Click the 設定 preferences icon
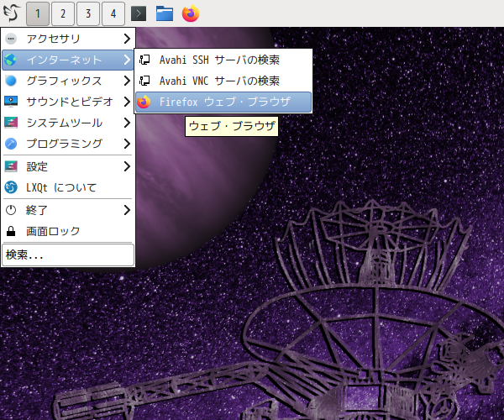Screen dimensions: 504x420 [x=11, y=166]
